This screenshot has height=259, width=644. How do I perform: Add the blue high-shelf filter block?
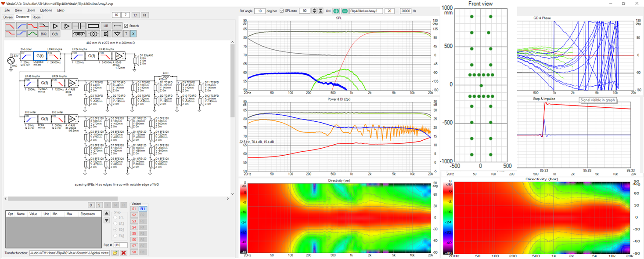click(x=21, y=33)
